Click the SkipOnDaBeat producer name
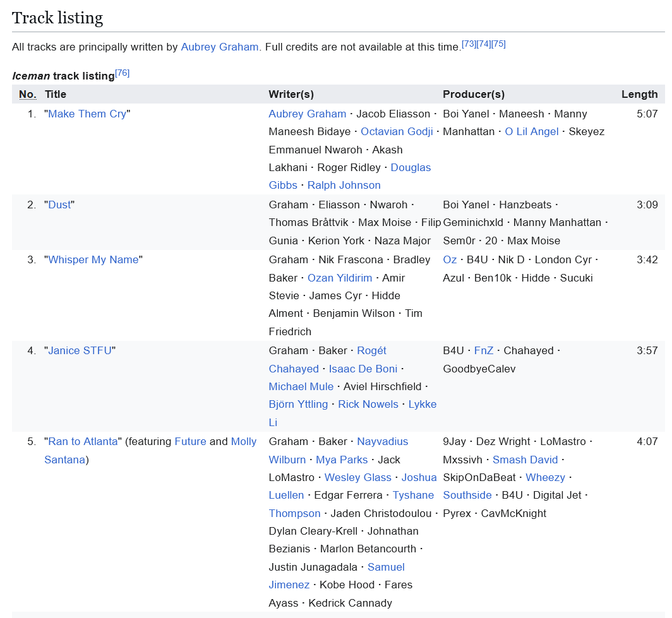 click(479, 477)
